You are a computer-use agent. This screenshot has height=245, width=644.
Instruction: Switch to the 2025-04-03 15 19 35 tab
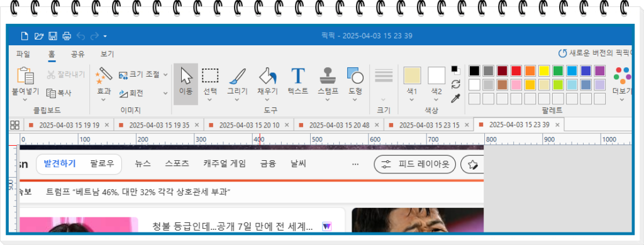[x=159, y=125]
